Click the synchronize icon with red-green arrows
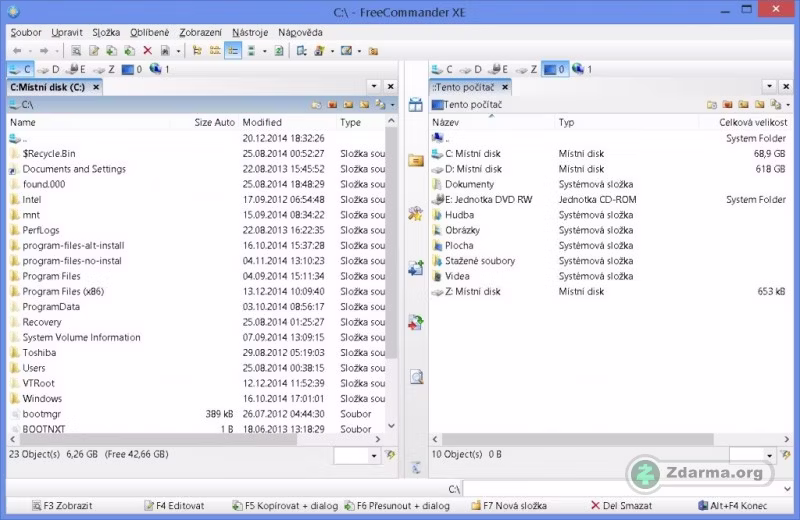 (416, 322)
